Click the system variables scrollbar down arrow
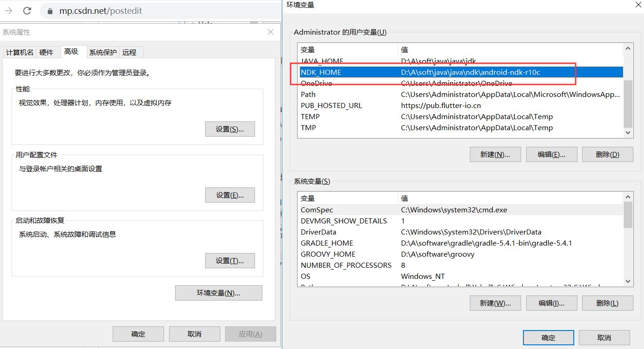Screen dimensions: 644x349 [x=628, y=281]
